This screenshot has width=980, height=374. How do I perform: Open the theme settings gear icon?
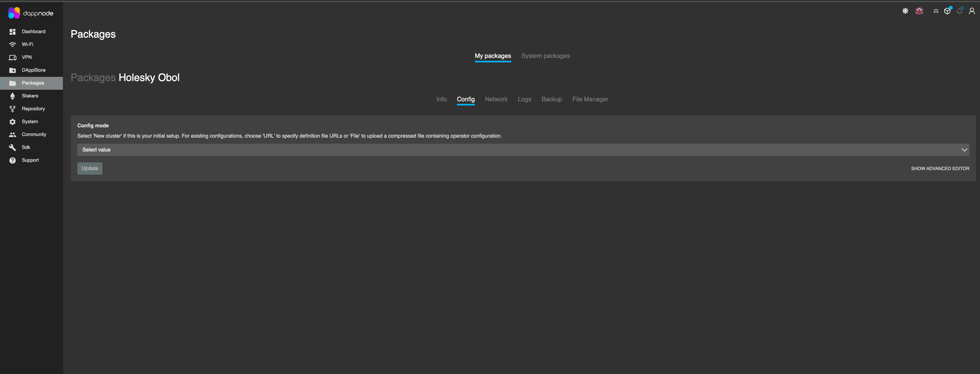pyautogui.click(x=905, y=11)
